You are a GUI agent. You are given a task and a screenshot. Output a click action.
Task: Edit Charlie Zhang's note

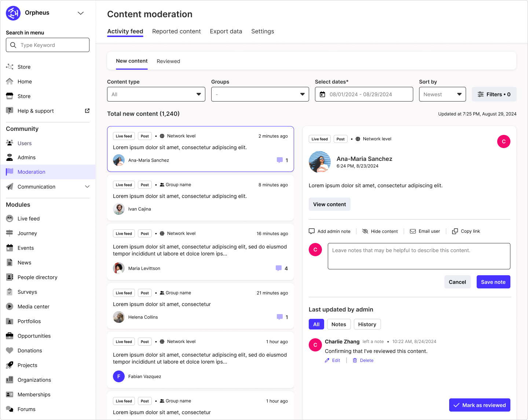333,361
